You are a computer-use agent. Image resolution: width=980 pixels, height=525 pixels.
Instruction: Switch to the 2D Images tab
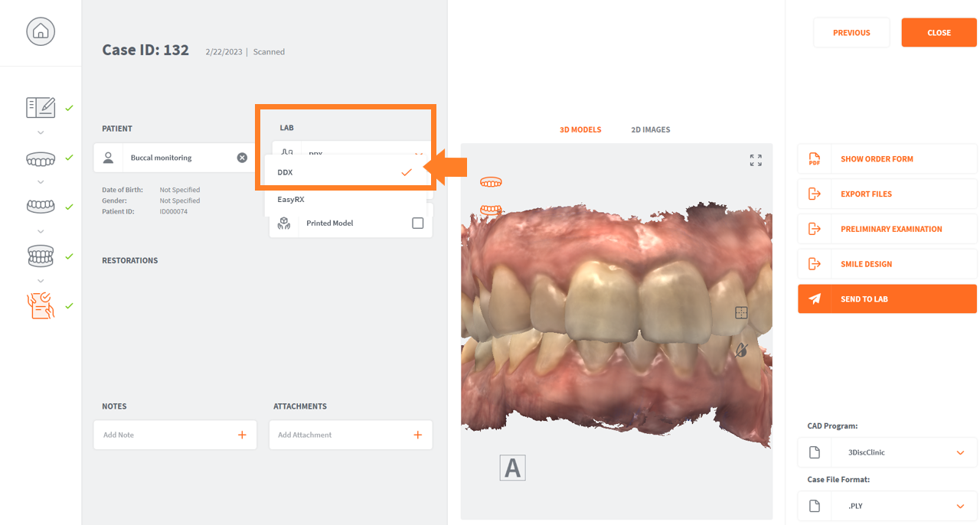click(650, 130)
